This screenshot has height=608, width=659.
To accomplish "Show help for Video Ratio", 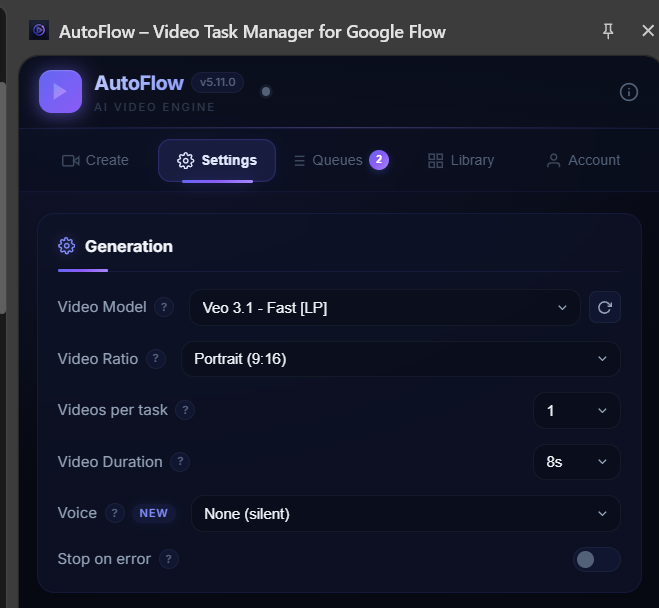I will click(x=156, y=359).
